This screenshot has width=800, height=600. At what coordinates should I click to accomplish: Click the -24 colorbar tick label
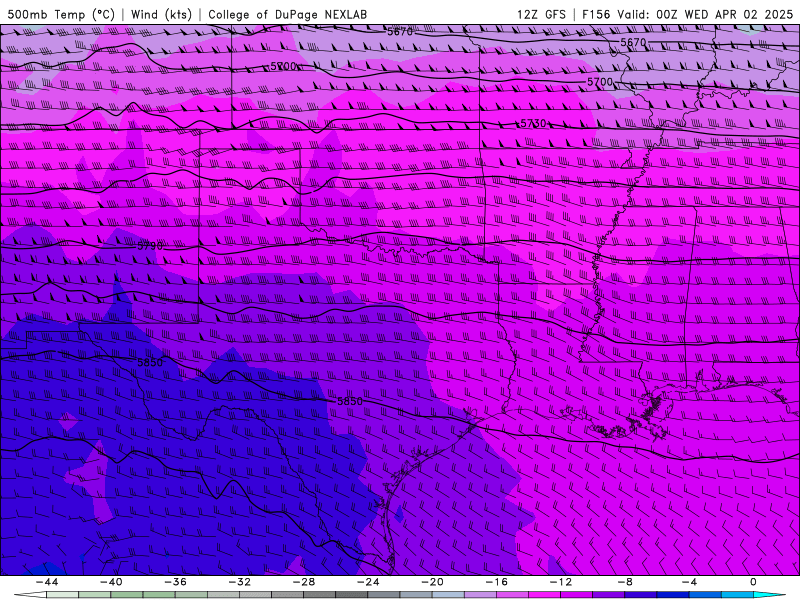[368, 582]
